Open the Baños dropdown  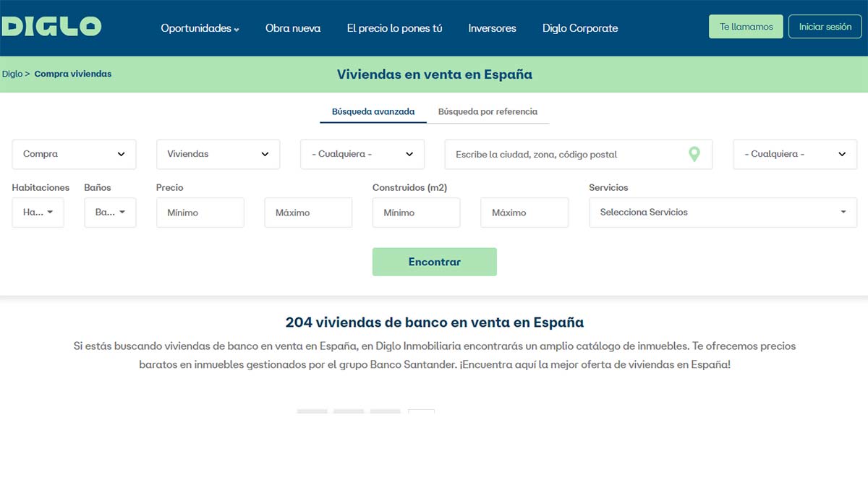(110, 213)
